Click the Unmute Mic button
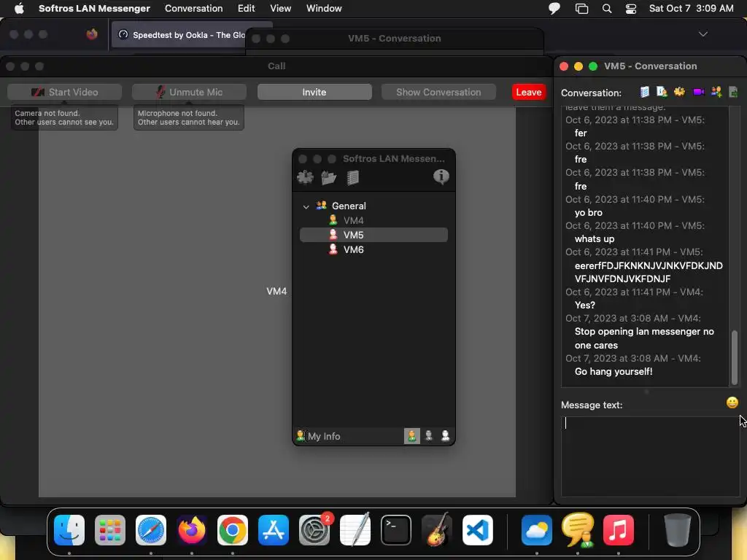This screenshot has height=560, width=747. point(189,92)
